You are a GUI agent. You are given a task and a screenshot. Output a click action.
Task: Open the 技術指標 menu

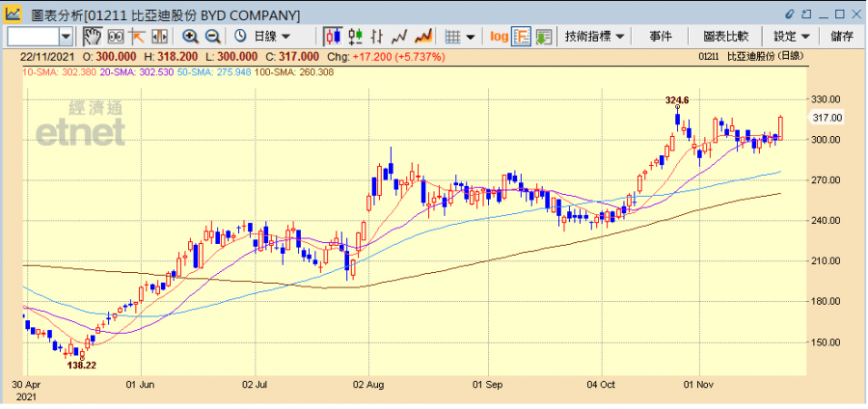pyautogui.click(x=594, y=36)
